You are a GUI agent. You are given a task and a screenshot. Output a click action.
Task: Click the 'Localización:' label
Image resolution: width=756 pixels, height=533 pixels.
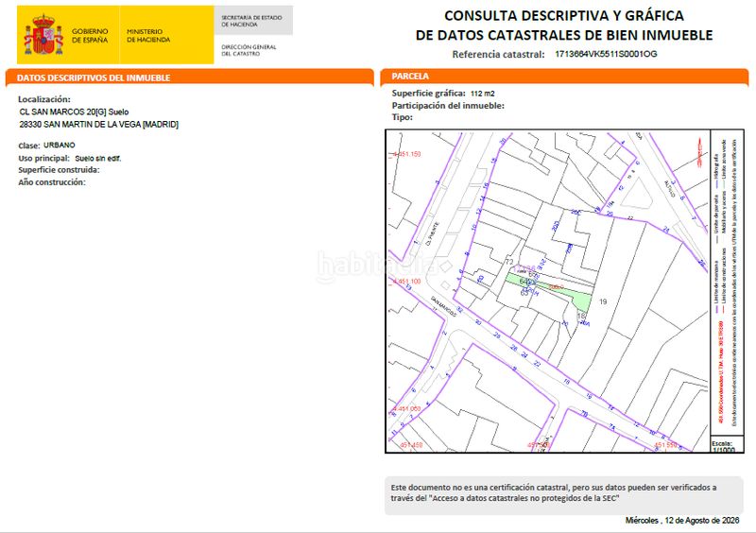[44, 99]
